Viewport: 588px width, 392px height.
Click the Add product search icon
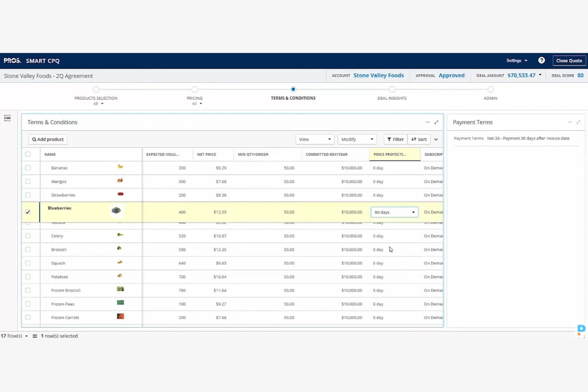[x=33, y=139]
